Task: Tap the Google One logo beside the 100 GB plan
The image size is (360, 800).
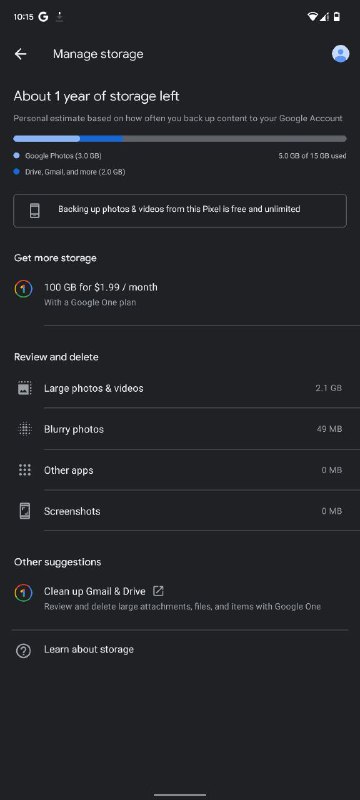Action: pyautogui.click(x=23, y=289)
